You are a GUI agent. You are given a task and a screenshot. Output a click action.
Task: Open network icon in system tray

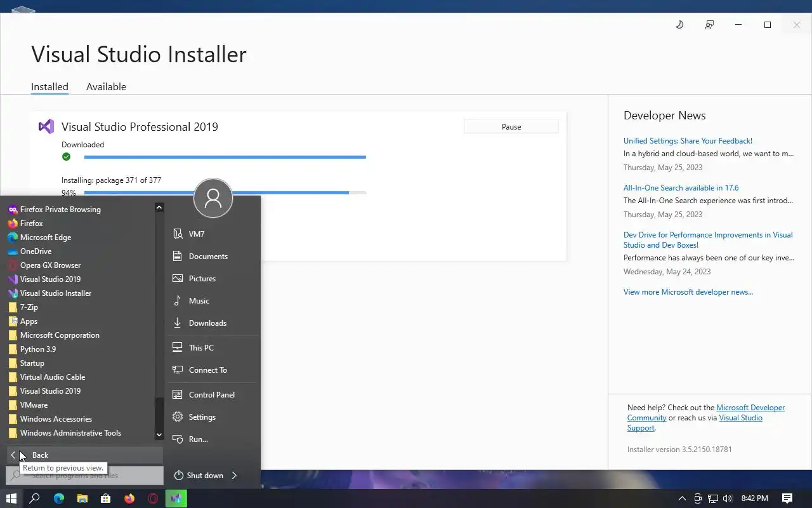pyautogui.click(x=713, y=498)
